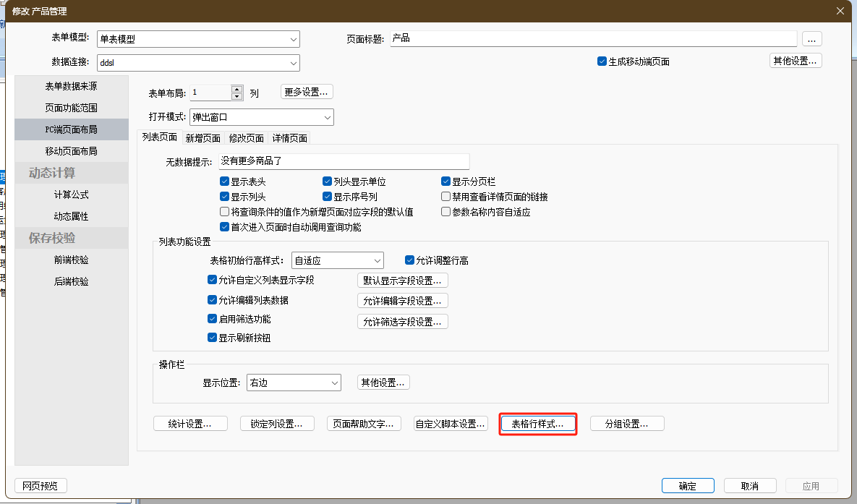The width and height of the screenshot is (857, 504).
Task: Enable 禁用查看详情页面的链接 checkbox
Action: (446, 197)
